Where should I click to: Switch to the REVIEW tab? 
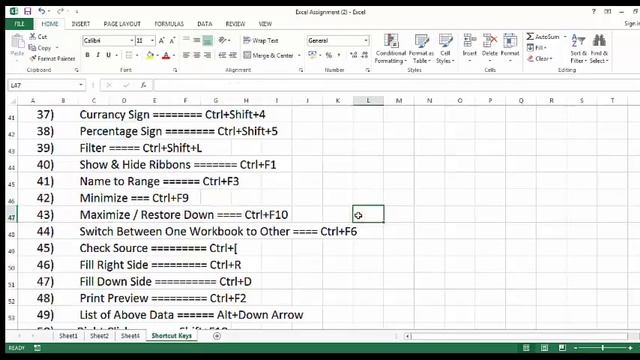pyautogui.click(x=236, y=24)
